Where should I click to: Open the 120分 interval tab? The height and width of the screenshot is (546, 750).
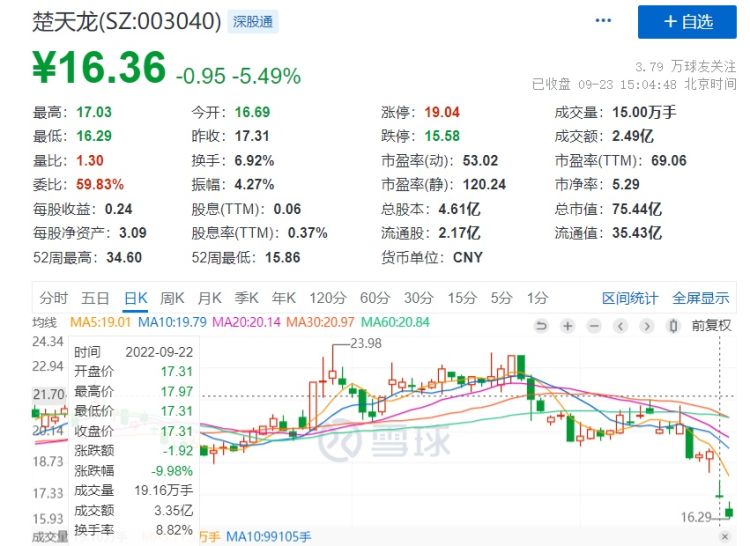328,298
